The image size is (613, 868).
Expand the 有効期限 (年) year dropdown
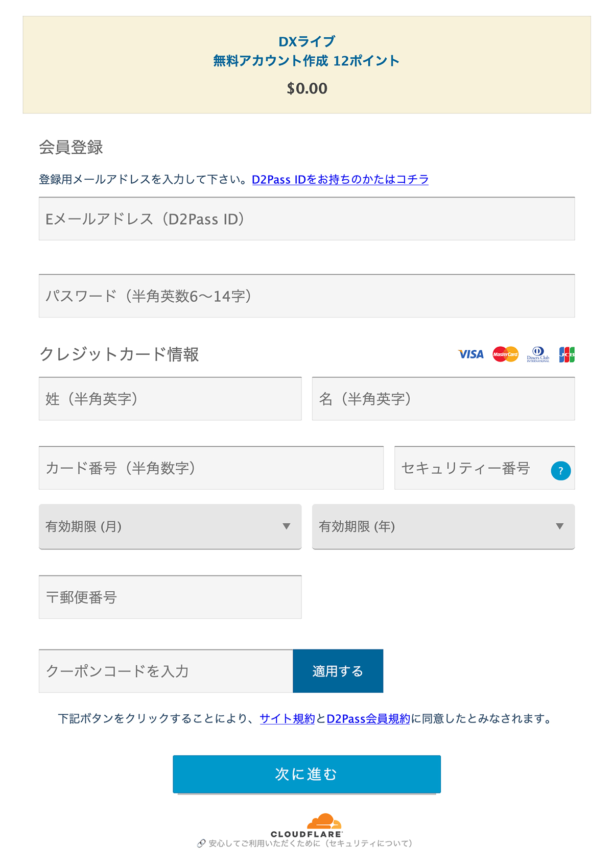[x=443, y=527]
